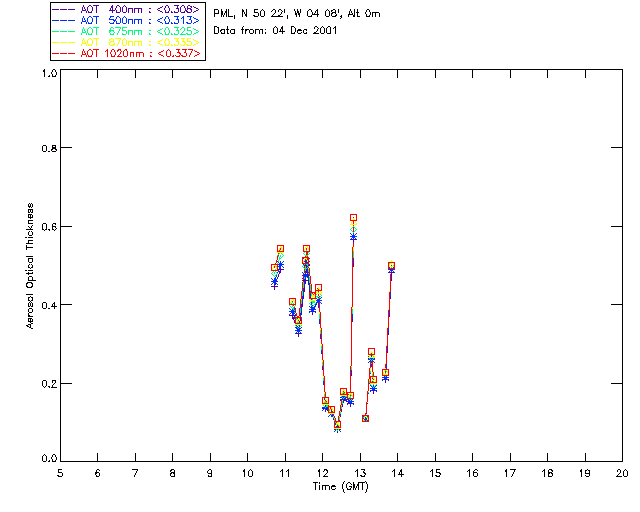Screen dimensions: 640x512
Task: Click the 'Aerosol Optical Thickness' y-axis label
Action: pos(30,266)
